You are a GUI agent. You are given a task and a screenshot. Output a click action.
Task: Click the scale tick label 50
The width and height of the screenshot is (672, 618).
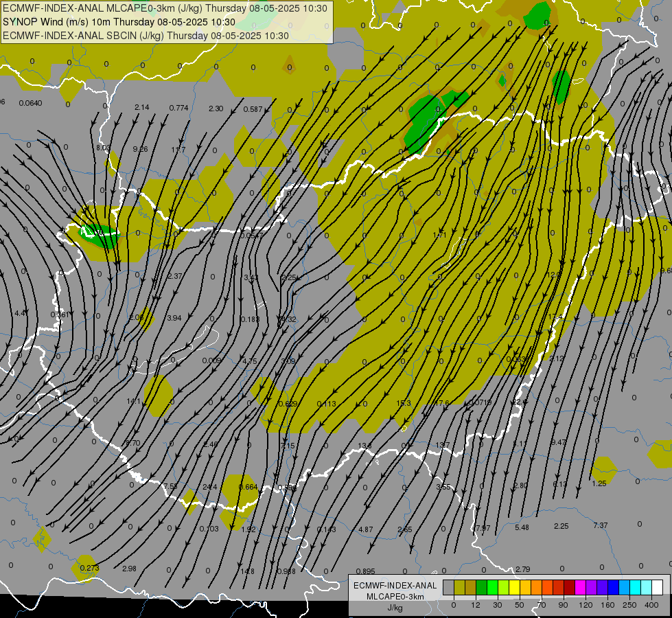click(x=519, y=605)
